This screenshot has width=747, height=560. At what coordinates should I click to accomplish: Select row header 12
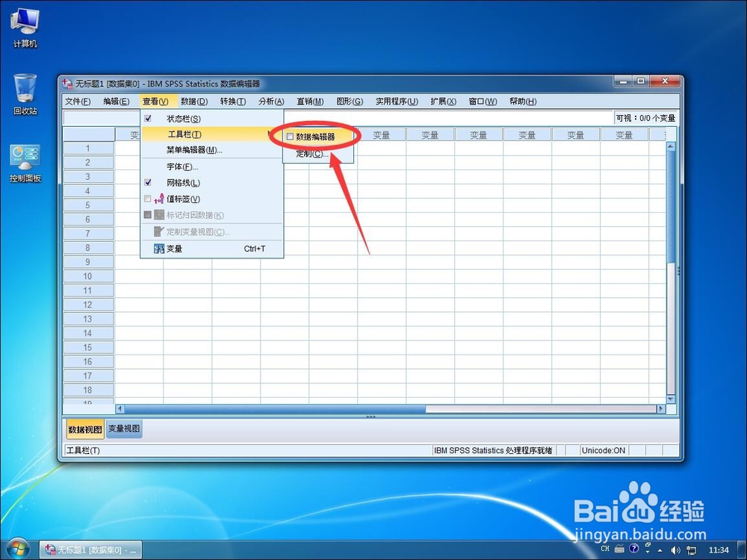point(89,305)
